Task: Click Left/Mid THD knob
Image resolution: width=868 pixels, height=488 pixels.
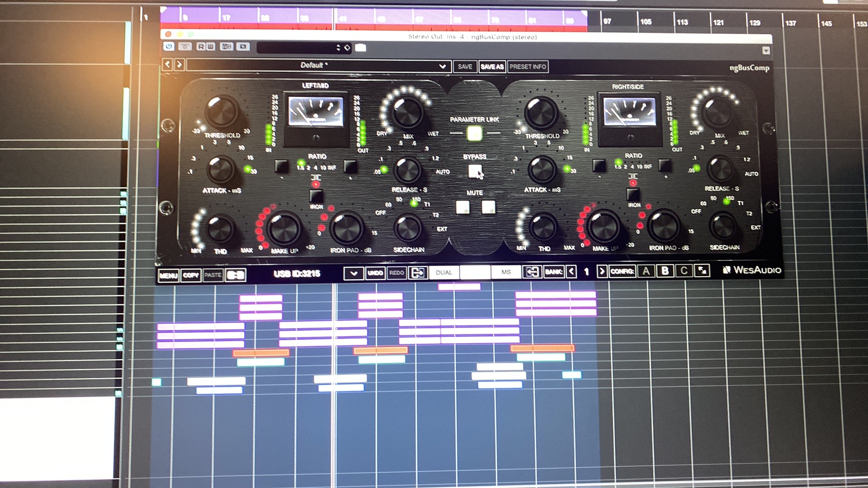Action: 220,229
